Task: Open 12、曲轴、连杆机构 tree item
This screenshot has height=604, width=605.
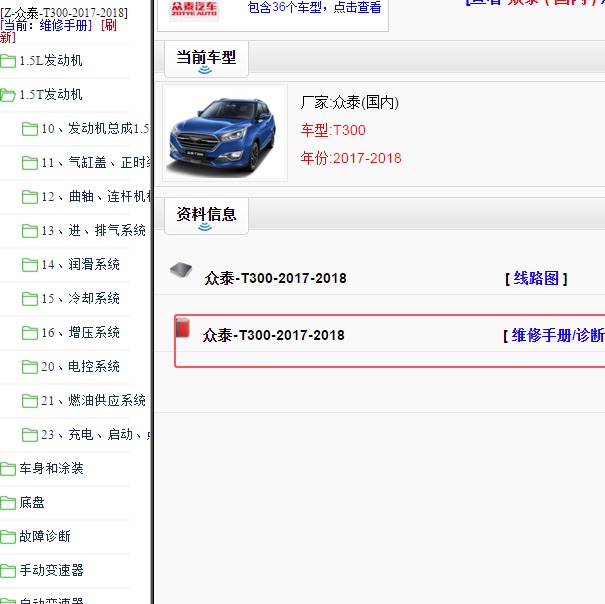Action: pyautogui.click(x=96, y=196)
